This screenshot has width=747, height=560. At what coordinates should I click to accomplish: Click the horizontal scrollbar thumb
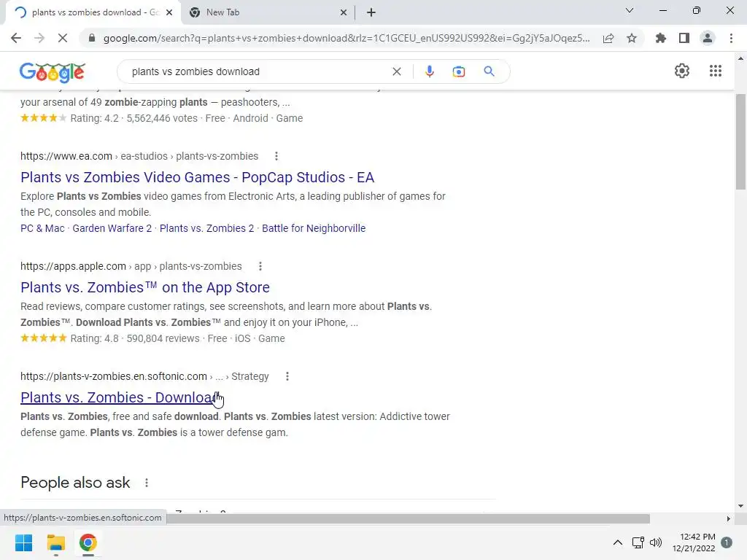click(x=409, y=518)
